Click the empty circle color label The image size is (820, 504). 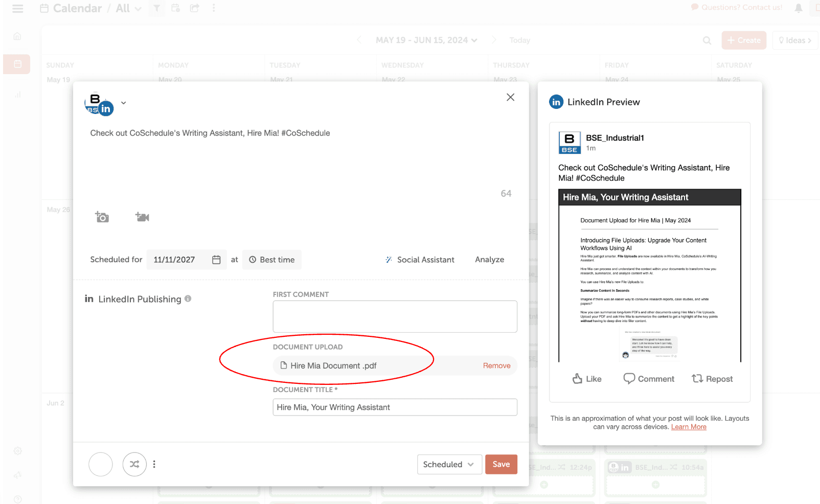101,464
